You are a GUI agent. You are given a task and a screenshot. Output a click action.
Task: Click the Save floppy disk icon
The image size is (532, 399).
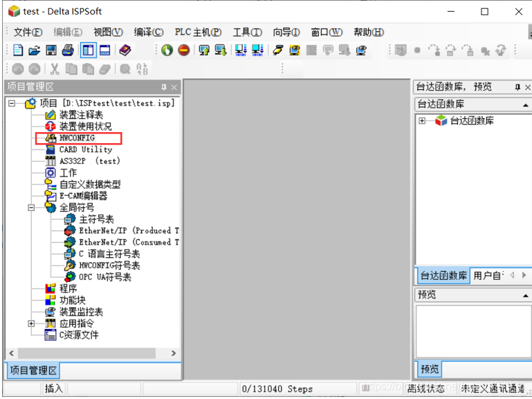click(x=51, y=50)
